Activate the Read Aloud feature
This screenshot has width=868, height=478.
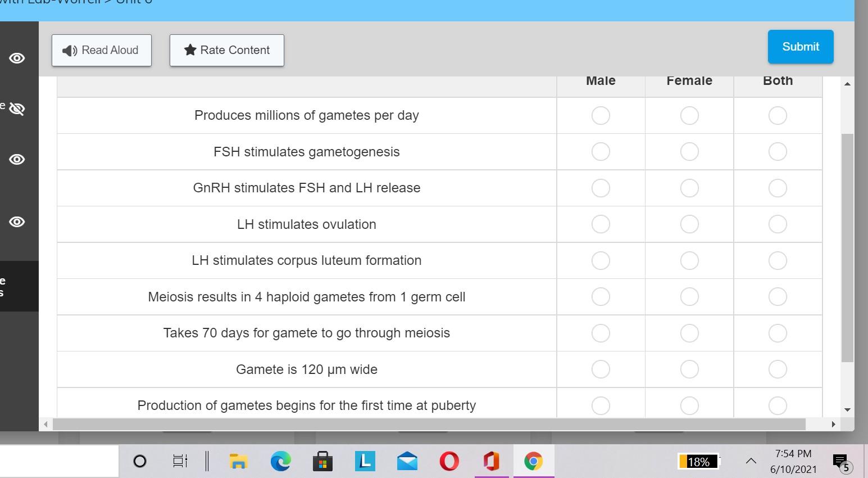coord(101,50)
